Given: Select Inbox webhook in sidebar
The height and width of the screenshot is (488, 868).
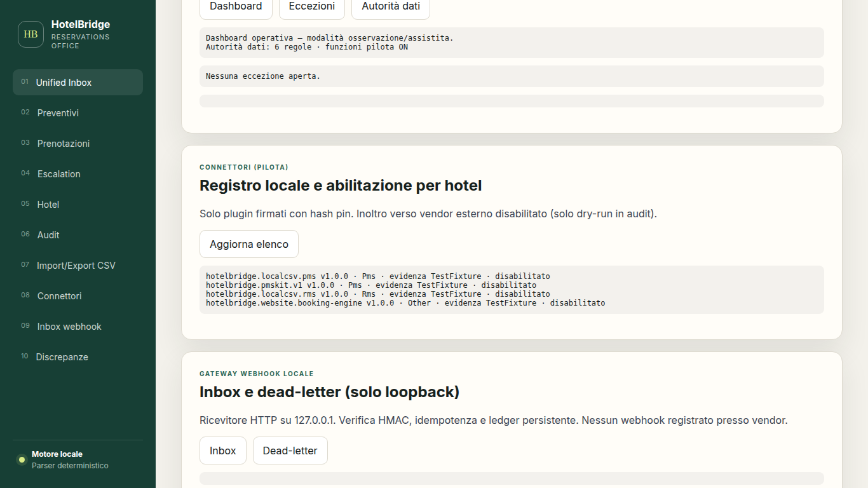Looking at the screenshot, I should click(x=78, y=327).
